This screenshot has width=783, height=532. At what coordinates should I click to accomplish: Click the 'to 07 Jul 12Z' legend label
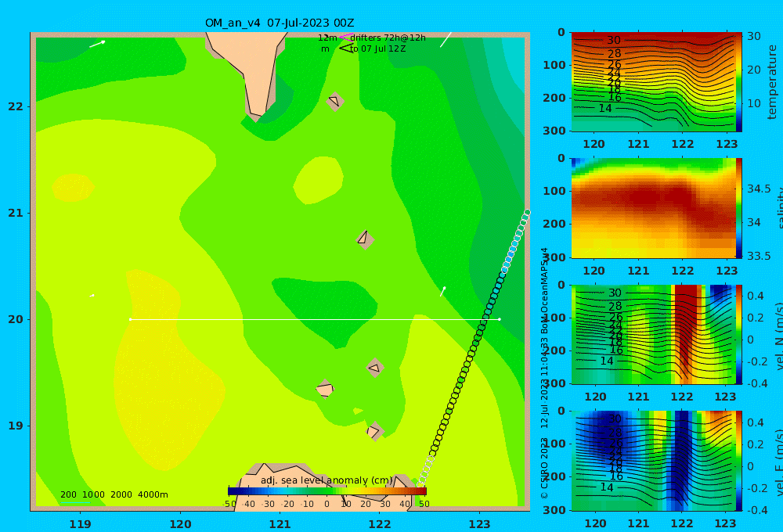tap(378, 49)
